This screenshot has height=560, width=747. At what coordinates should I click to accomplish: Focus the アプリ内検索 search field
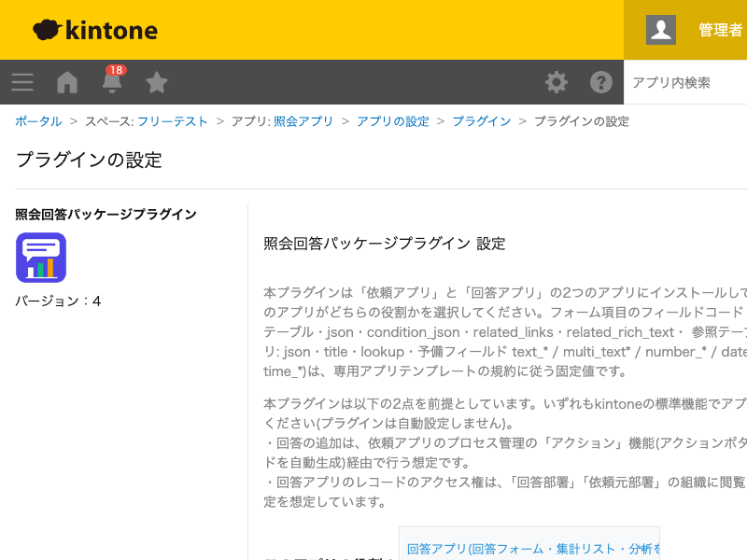click(x=685, y=82)
